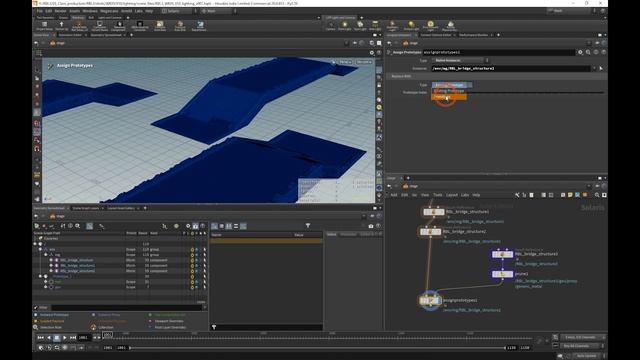Toggle the yellow draw-mode circle on the mtl row

[x=192, y=282]
